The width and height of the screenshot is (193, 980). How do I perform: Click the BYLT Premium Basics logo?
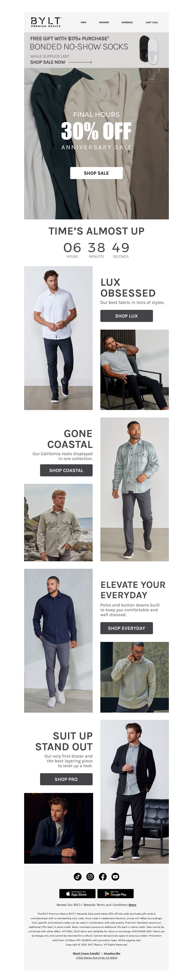pyautogui.click(x=46, y=22)
